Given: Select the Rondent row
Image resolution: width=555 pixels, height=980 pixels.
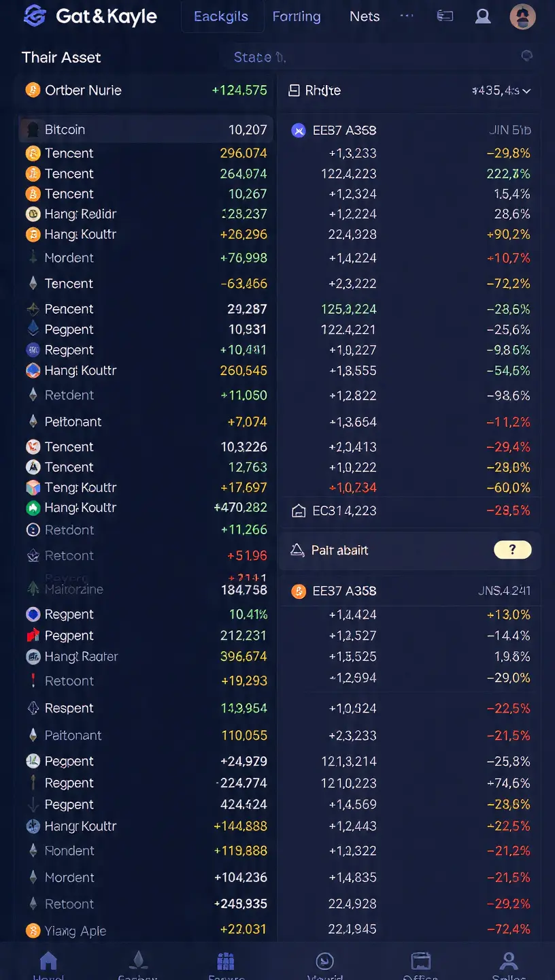Looking at the screenshot, I should click(146, 851).
